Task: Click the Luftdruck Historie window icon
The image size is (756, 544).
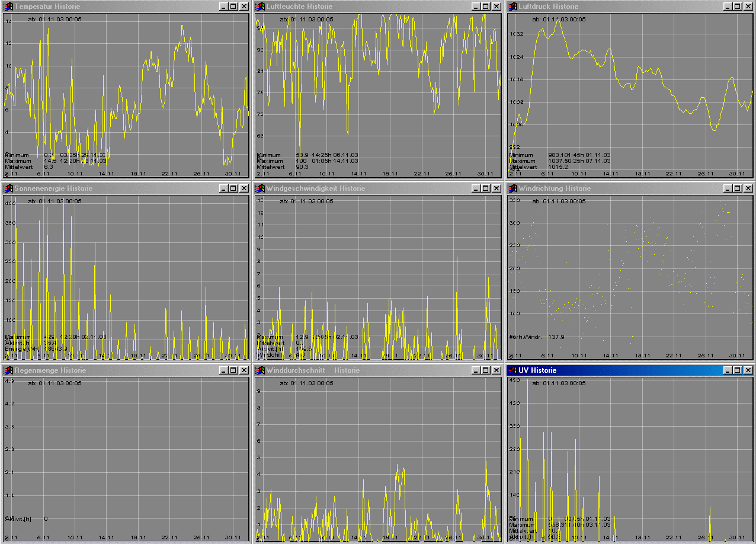Action: point(512,7)
